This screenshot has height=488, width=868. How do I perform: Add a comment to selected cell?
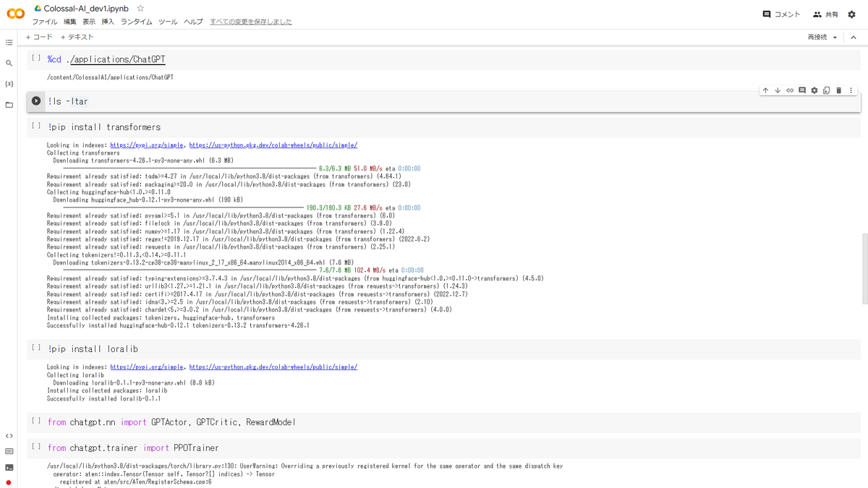(x=802, y=90)
